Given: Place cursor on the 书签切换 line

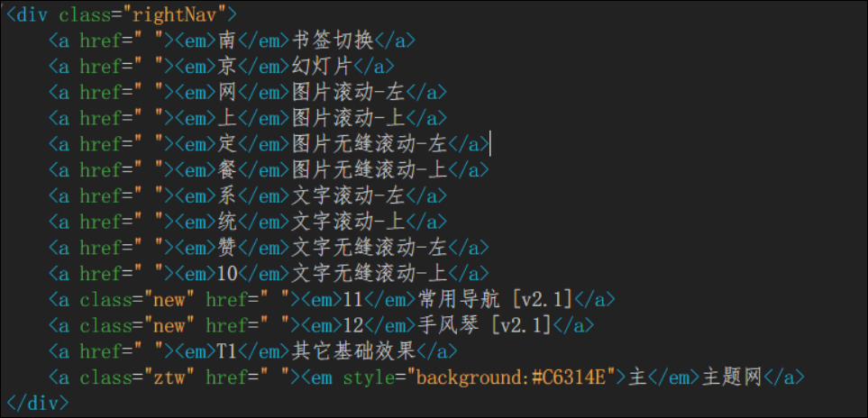Looking at the screenshot, I should tap(232, 41).
